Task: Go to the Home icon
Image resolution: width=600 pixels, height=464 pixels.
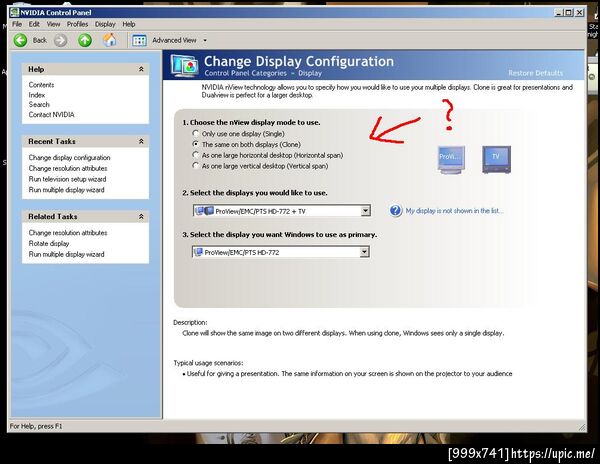Action: (x=110, y=40)
